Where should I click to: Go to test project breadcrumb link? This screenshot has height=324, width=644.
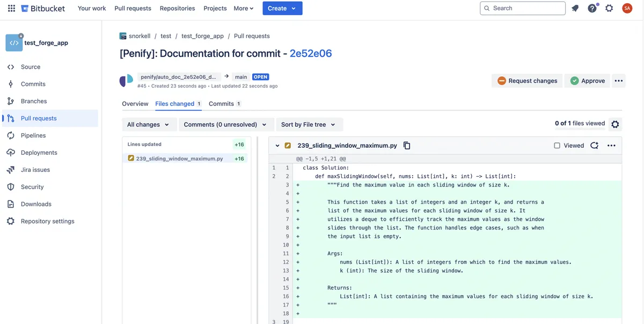166,37
